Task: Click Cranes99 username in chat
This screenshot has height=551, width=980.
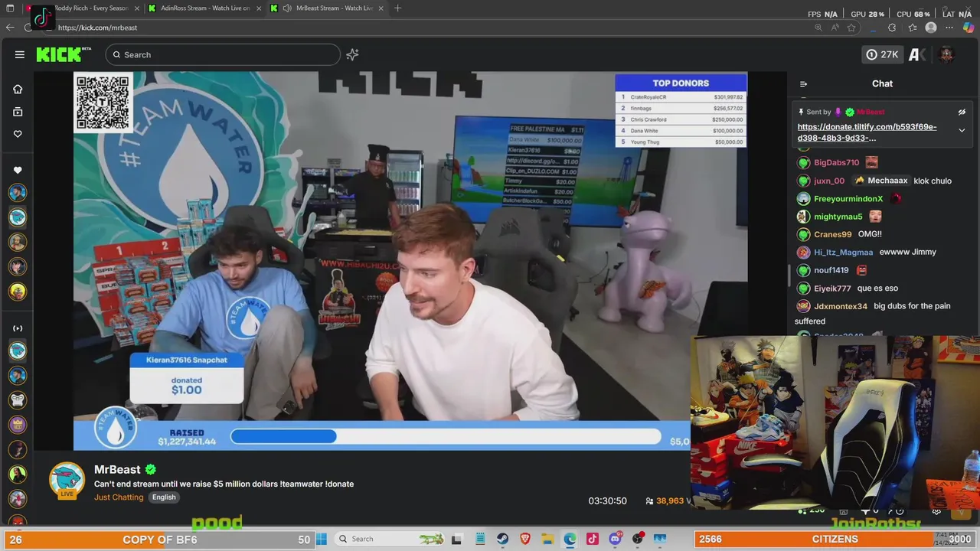Action: tap(833, 234)
